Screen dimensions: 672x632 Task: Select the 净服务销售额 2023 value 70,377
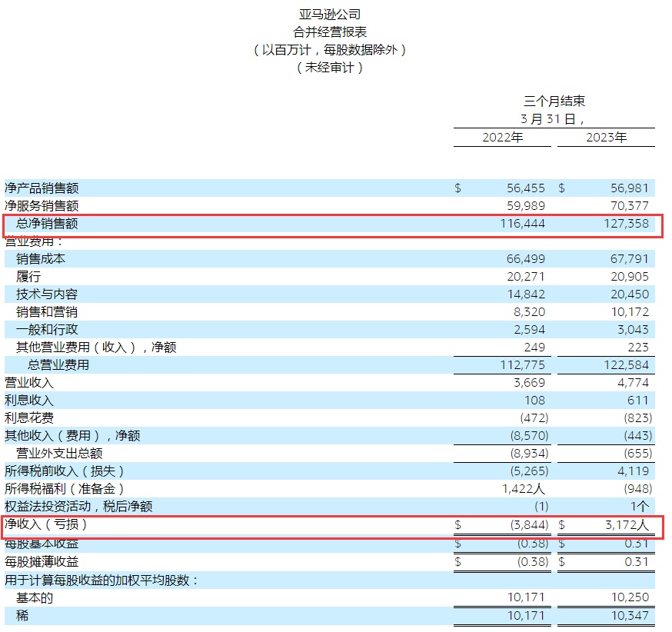pyautogui.click(x=627, y=206)
